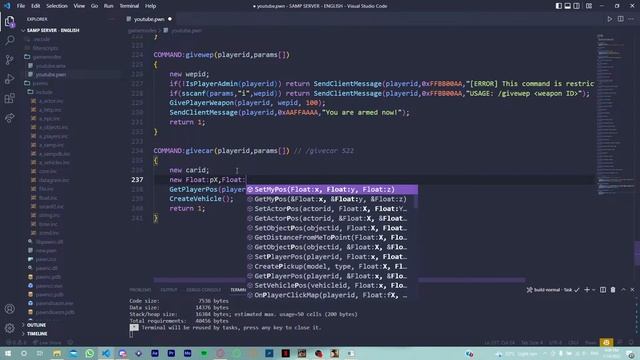Collapse the gamemodes folder in explorer
640x360 pixels.
click(x=47, y=57)
